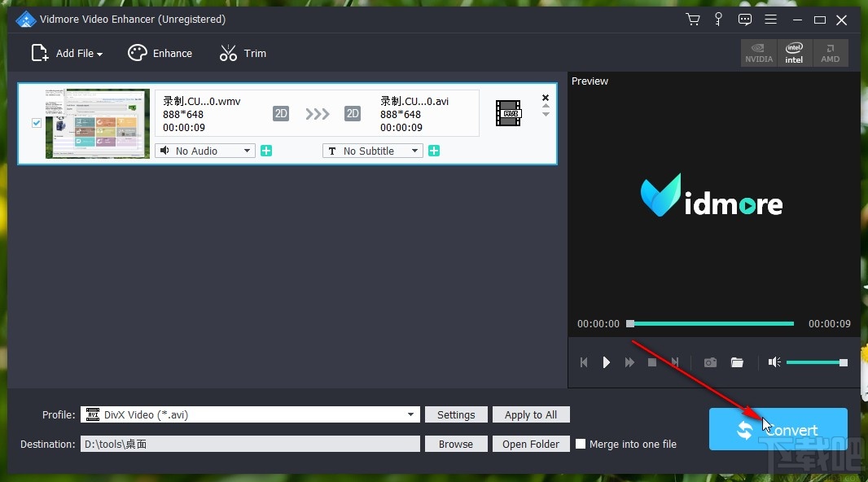868x482 pixels.
Task: Open the Add File menu
Action: pyautogui.click(x=67, y=53)
